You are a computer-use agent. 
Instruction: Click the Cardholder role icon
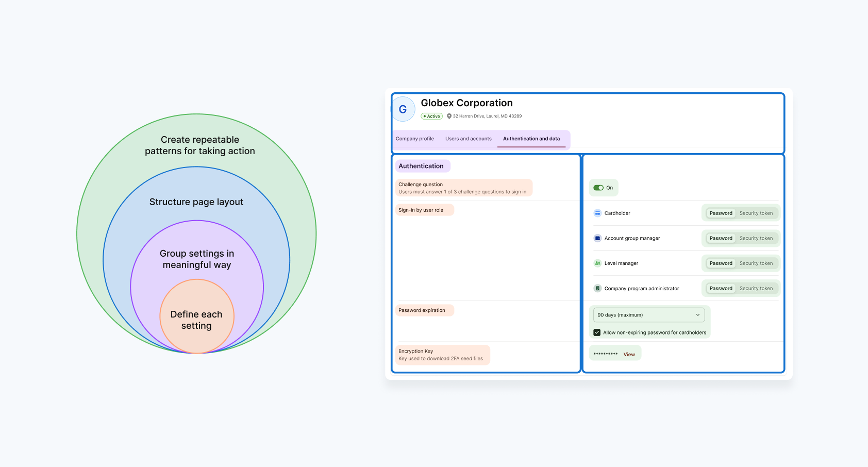pyautogui.click(x=597, y=213)
